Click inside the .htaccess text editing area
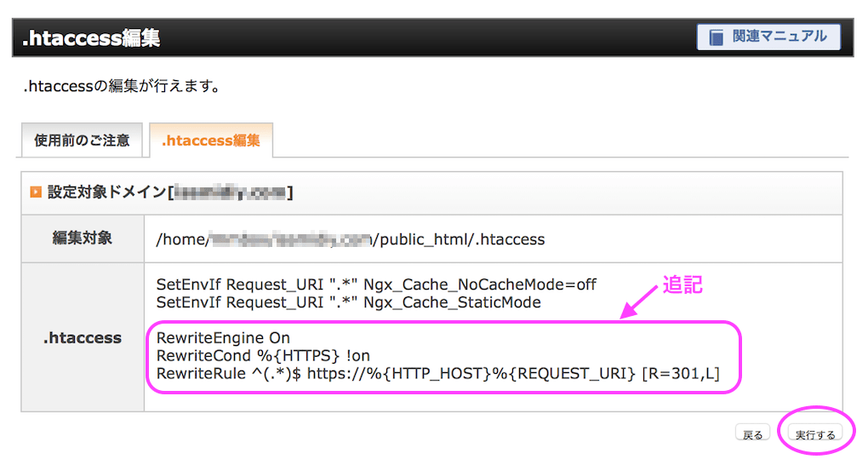This screenshot has height=465, width=868. coord(494,337)
